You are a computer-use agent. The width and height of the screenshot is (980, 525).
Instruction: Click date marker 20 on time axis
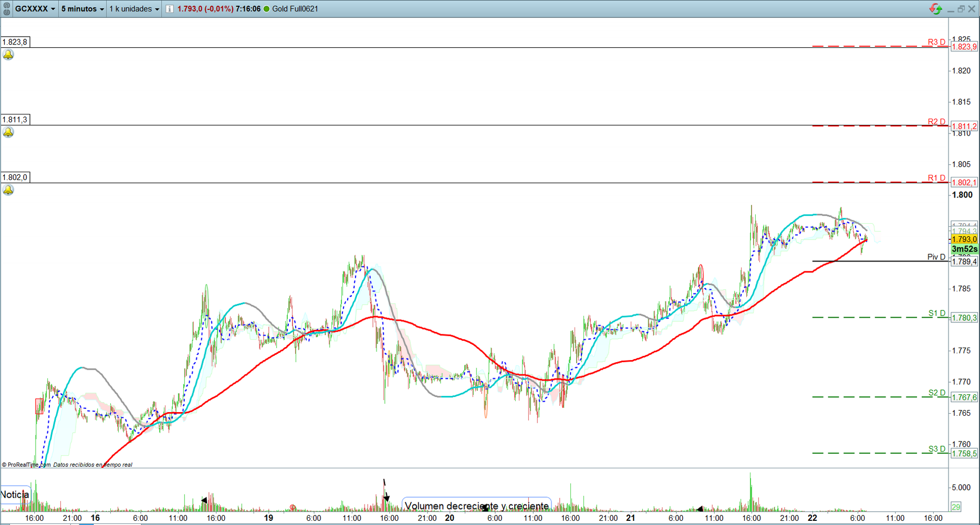450,518
